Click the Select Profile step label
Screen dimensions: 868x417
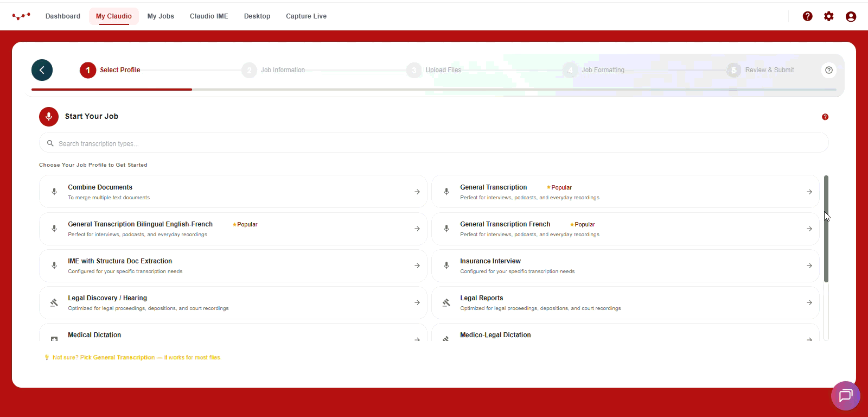120,70
